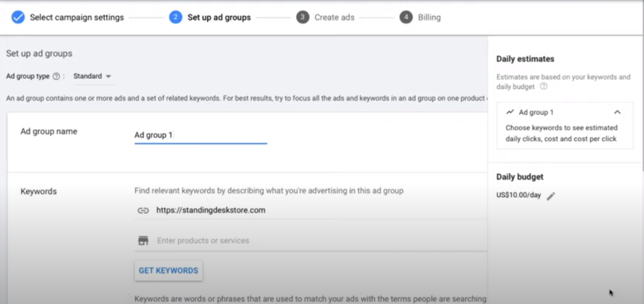The image size is (644, 304).
Task: Edit daily budget using the pencil icon
Action: 551,196
